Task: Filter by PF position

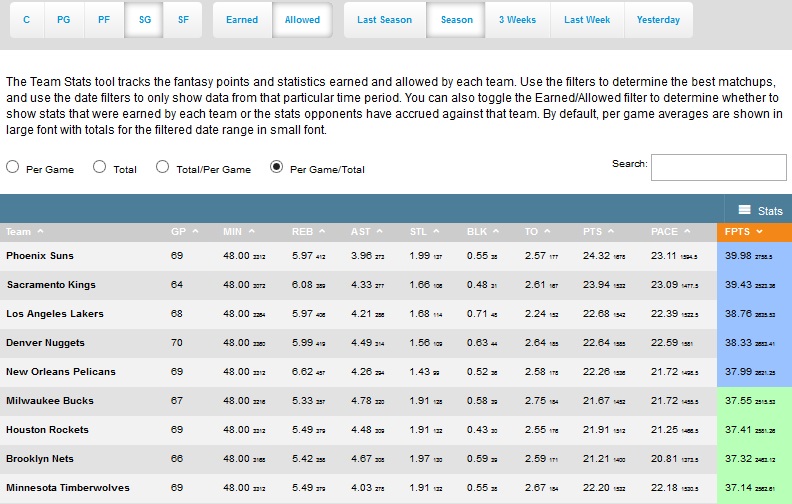Action: point(104,20)
